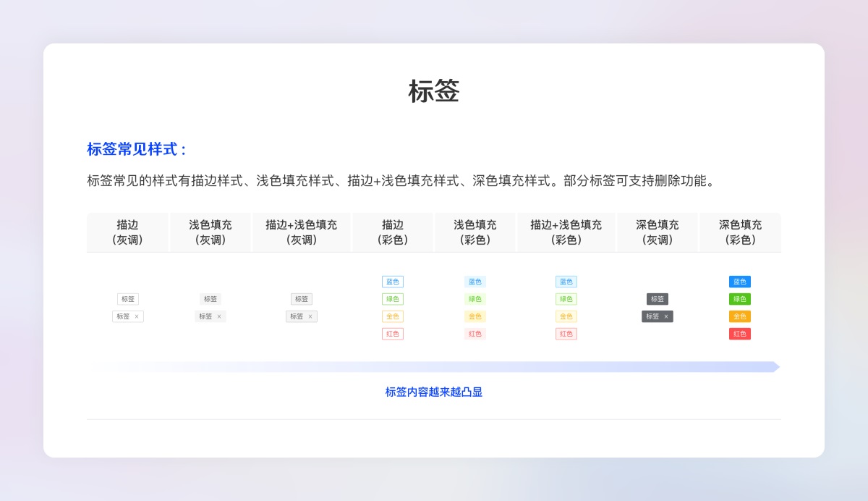The image size is (868, 501).
Task: Remove the light gray filled tag via X
Action: tap(219, 316)
